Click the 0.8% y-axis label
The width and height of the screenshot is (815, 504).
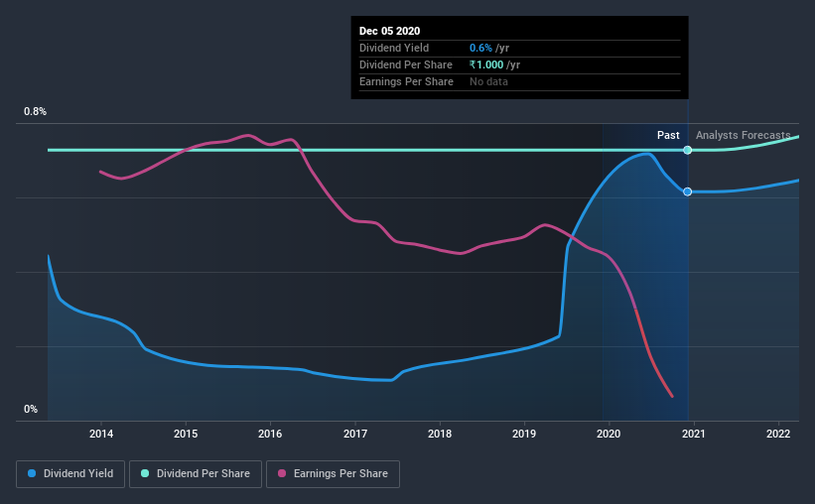click(x=35, y=112)
